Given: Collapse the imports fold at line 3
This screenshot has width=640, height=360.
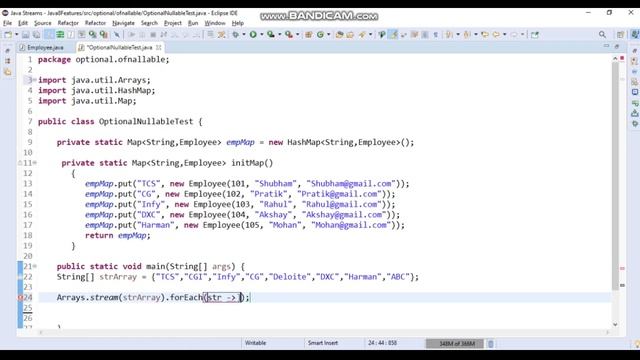Looking at the screenshot, I should click(x=35, y=80).
